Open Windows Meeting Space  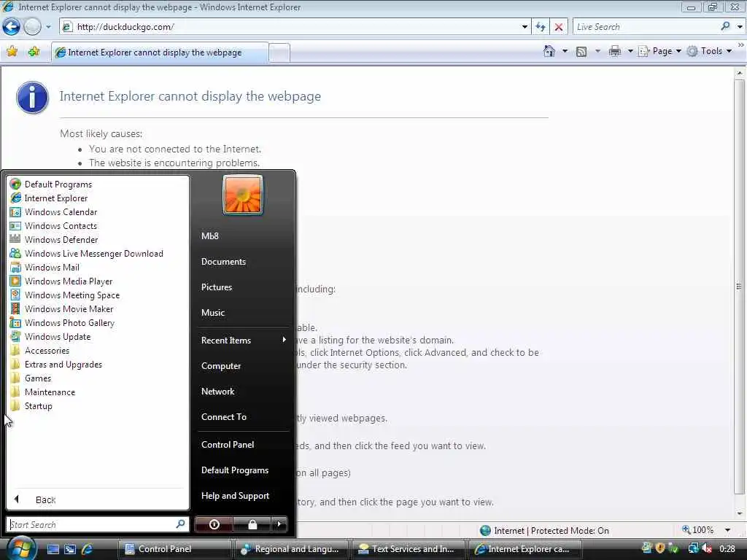98,295
